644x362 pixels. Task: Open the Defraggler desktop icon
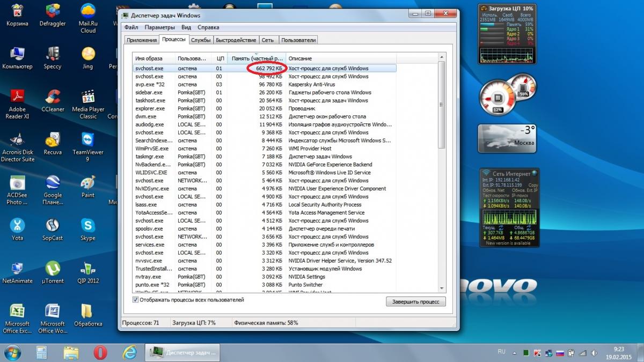click(x=53, y=15)
